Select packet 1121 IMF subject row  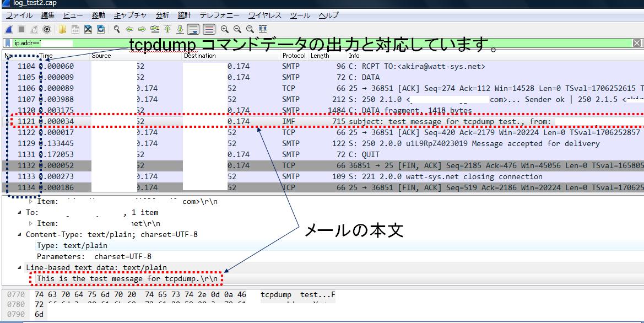[x=322, y=121]
